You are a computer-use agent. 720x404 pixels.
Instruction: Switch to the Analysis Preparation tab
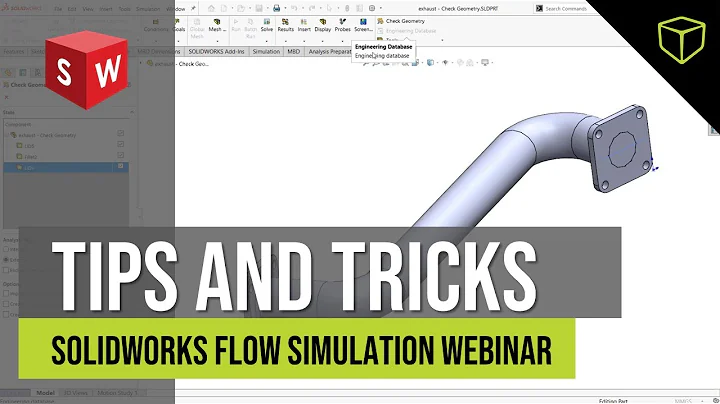[329, 51]
